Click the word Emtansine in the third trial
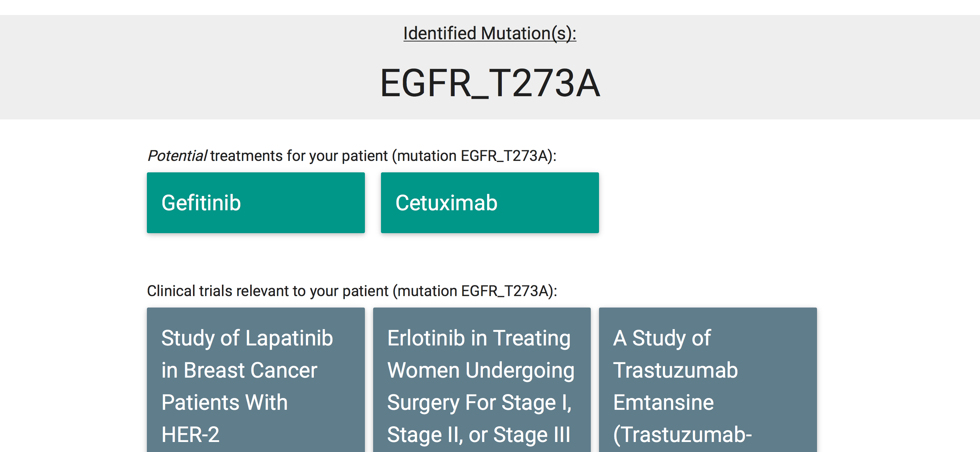 (x=663, y=403)
